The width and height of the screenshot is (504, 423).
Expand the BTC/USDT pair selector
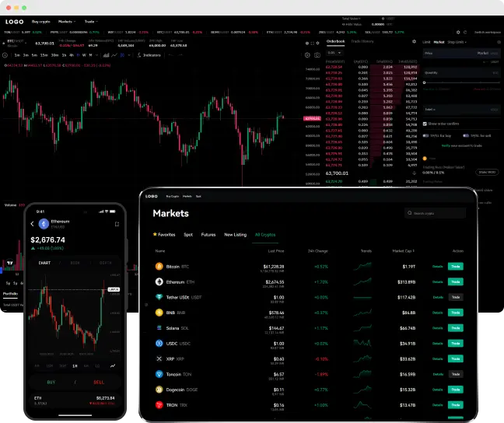click(26, 43)
